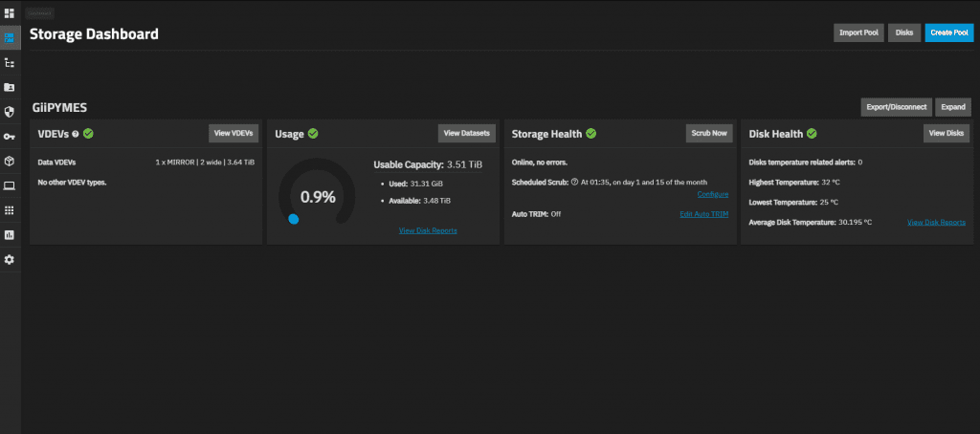The width and height of the screenshot is (980, 434).
Task: Select the Storage icon in the sidebar
Action: [10, 37]
